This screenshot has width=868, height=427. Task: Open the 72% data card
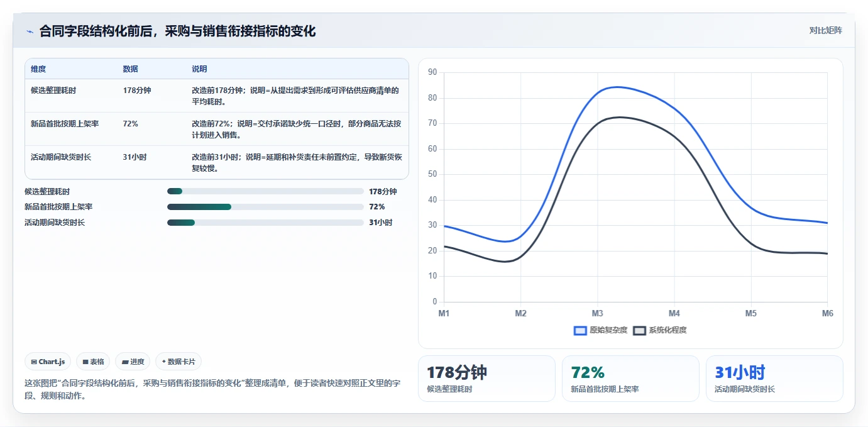point(630,379)
